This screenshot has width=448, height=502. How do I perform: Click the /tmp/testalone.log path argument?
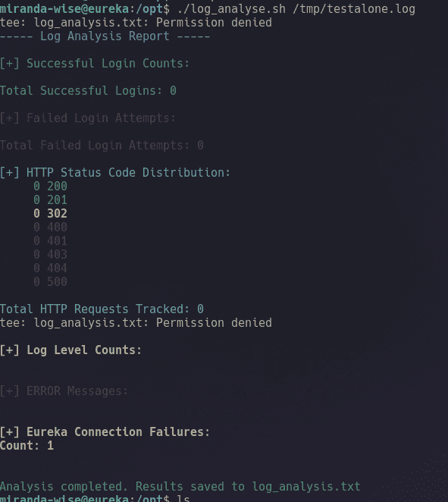tap(354, 9)
